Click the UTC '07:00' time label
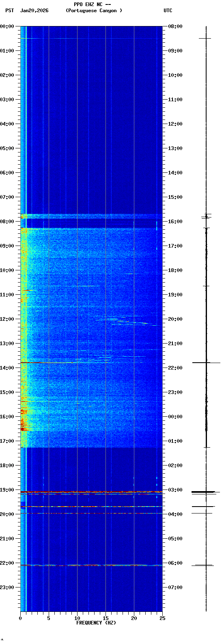The width and height of the screenshot is (224, 644). click(175, 587)
